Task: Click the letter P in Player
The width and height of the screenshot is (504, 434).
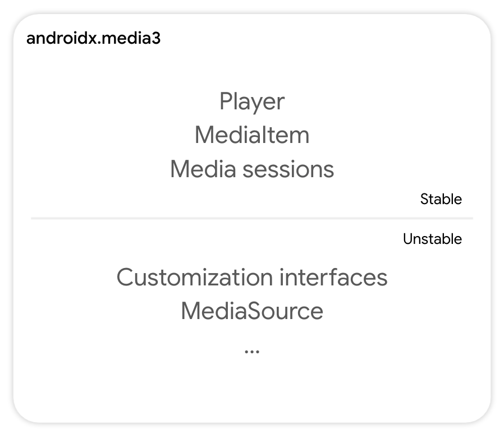Action: coord(226,101)
